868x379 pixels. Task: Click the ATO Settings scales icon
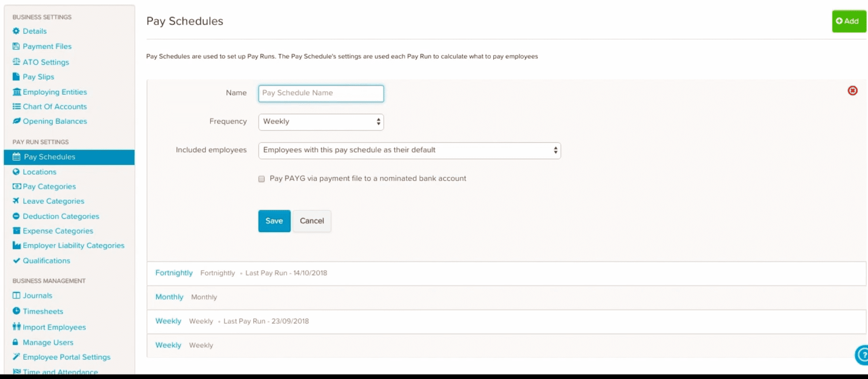click(16, 62)
